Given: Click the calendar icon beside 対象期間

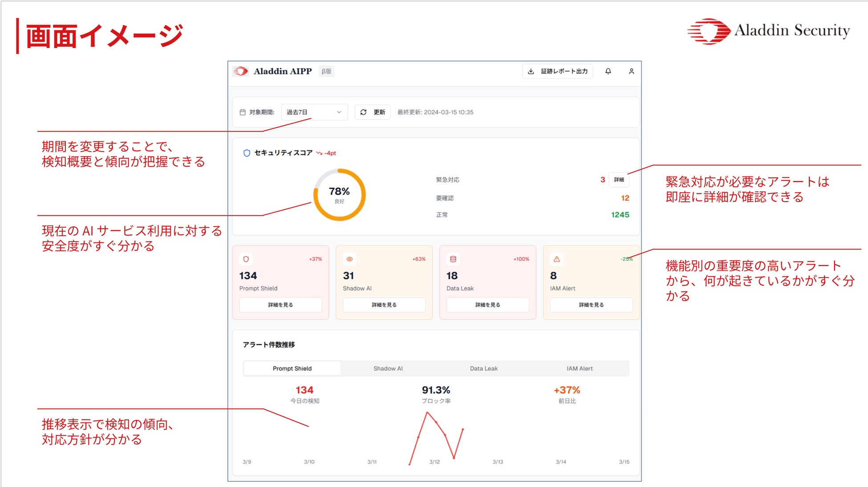Looking at the screenshot, I should (243, 112).
